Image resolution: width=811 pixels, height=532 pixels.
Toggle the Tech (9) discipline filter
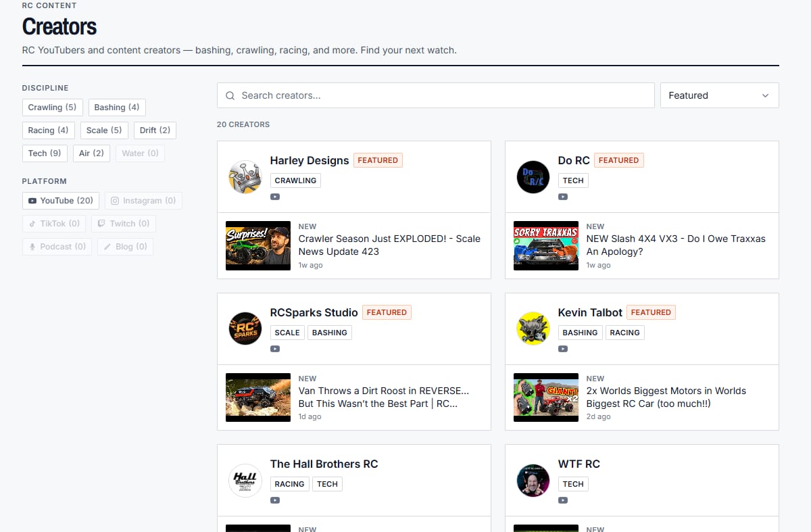coord(45,153)
